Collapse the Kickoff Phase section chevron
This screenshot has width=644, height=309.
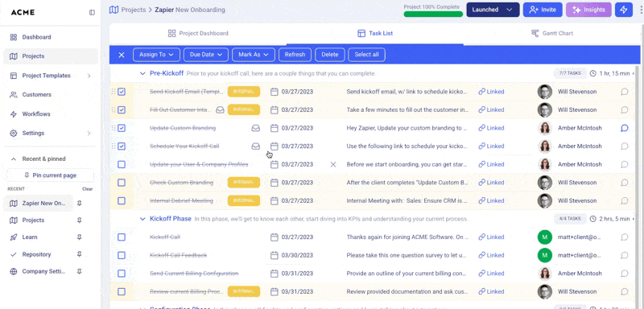[142, 219]
